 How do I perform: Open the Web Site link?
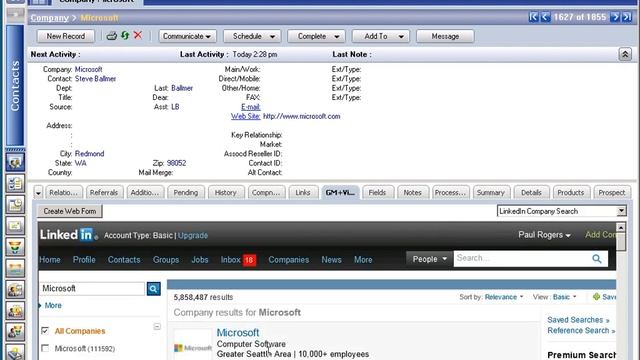[x=245, y=116]
